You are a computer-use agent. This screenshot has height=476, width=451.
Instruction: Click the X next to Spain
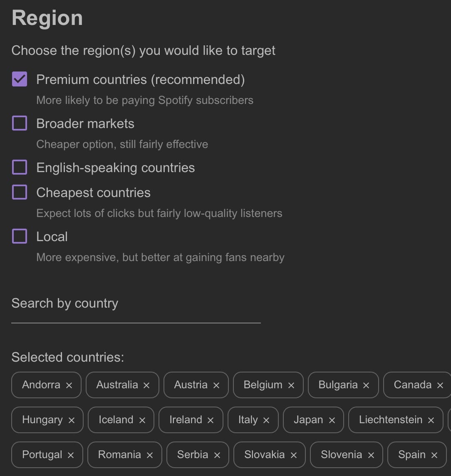(434, 455)
